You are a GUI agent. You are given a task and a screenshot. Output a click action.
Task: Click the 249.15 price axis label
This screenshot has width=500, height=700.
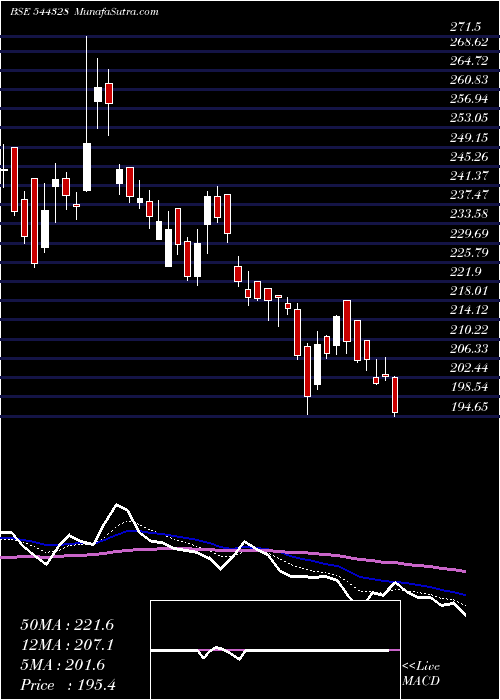click(469, 138)
